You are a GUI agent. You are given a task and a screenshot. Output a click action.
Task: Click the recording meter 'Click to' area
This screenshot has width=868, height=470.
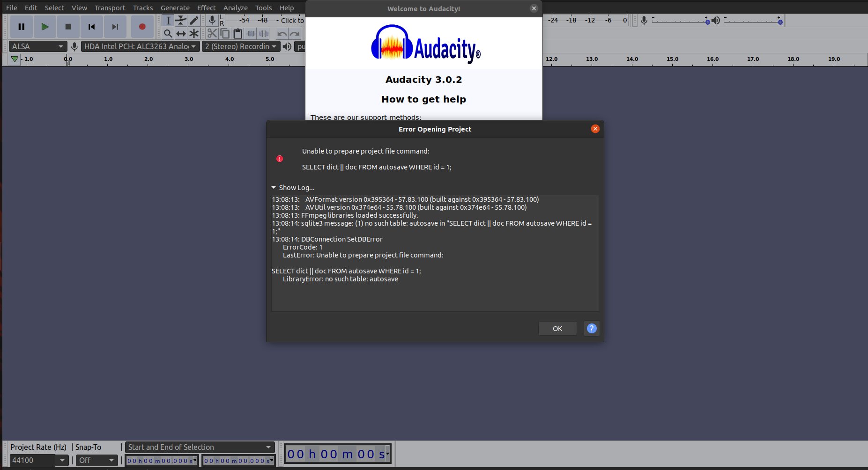[292, 20]
